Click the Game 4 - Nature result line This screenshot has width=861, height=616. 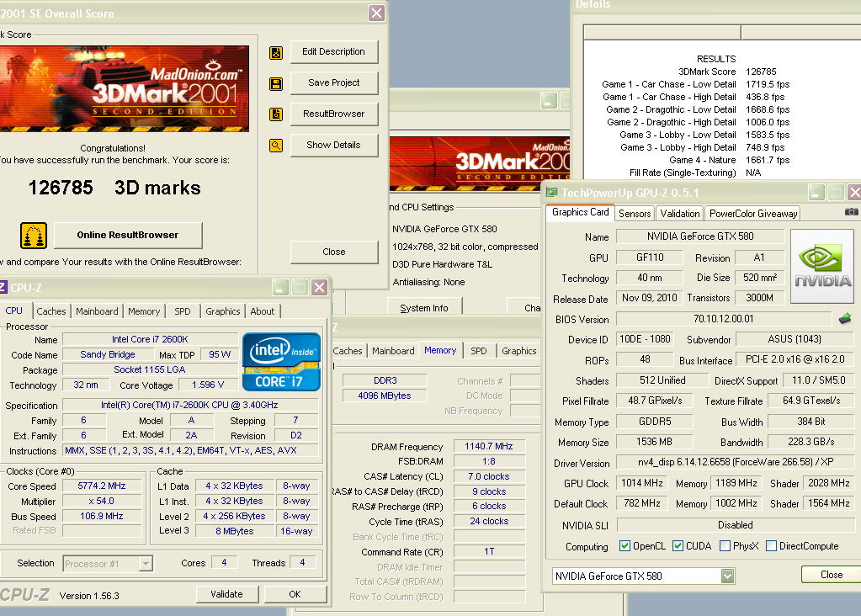tap(729, 160)
